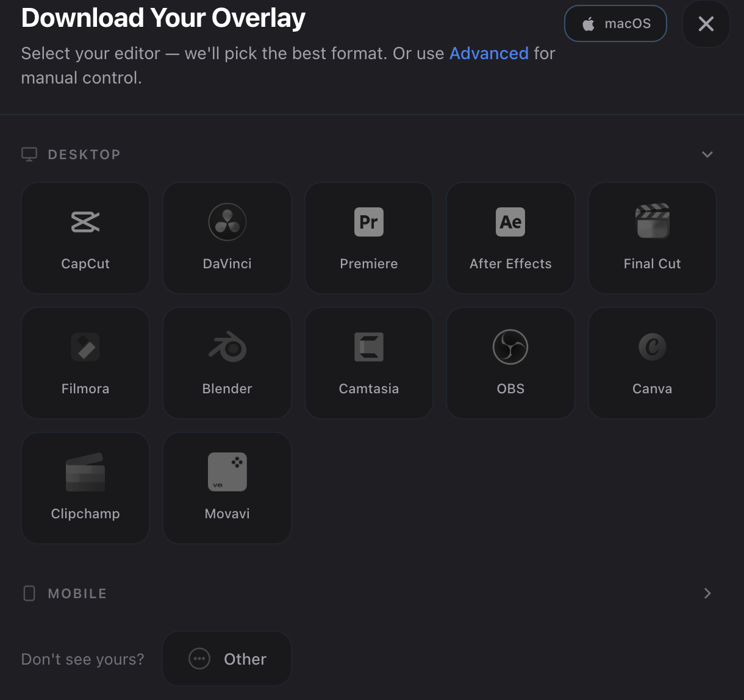Image resolution: width=744 pixels, height=700 pixels.
Task: Pick the Blender logo icon
Action: pos(227,347)
